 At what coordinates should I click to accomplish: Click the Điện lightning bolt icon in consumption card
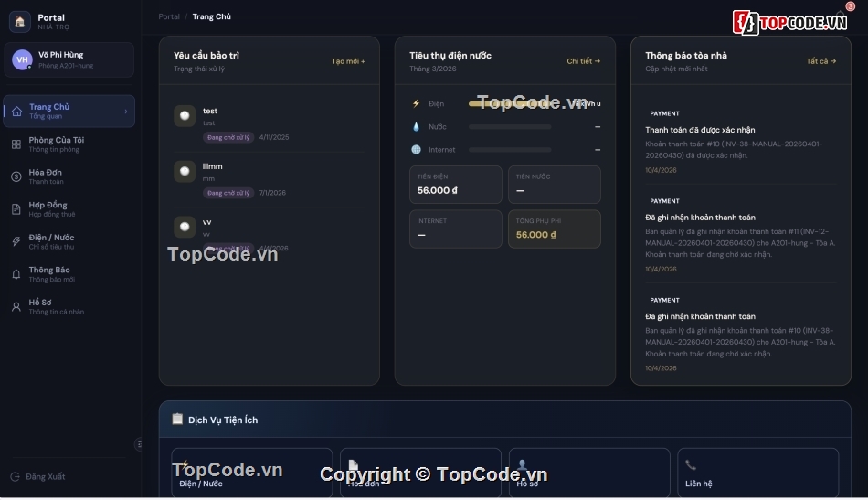[x=417, y=103]
